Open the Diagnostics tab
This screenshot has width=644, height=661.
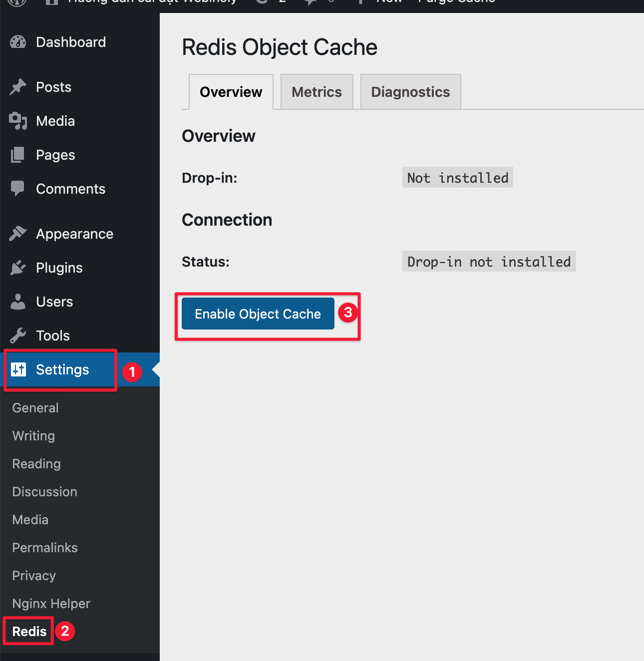click(410, 92)
